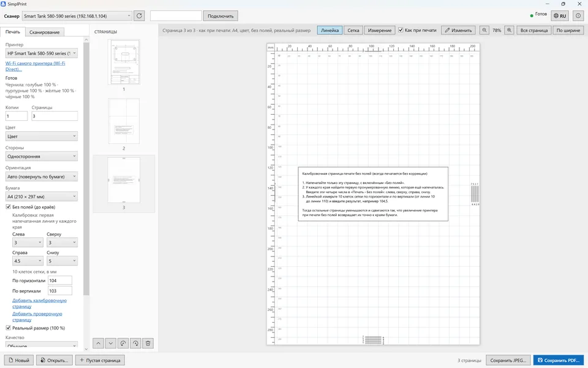Open the Бумага paper size dropdown
588x368 pixels.
[41, 196]
